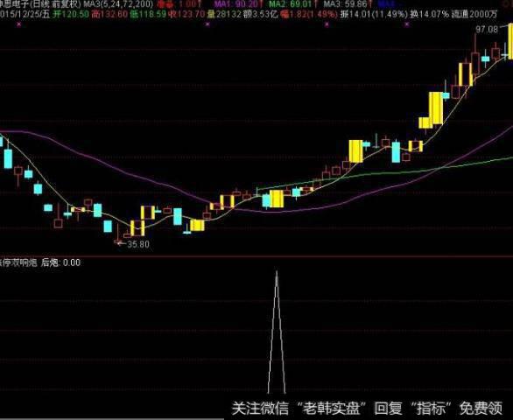
Task: Click the opening price 开120.50
Action: (x=71, y=14)
